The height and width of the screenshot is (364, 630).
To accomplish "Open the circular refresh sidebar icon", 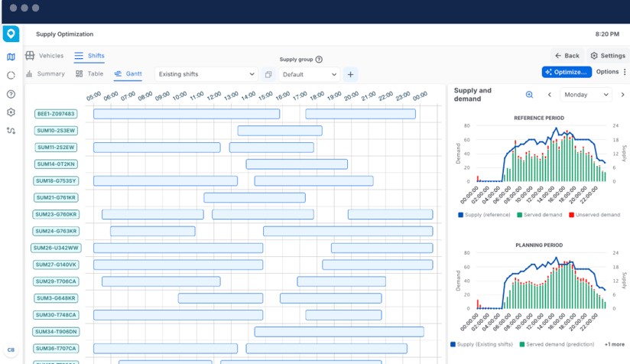I will [x=11, y=75].
